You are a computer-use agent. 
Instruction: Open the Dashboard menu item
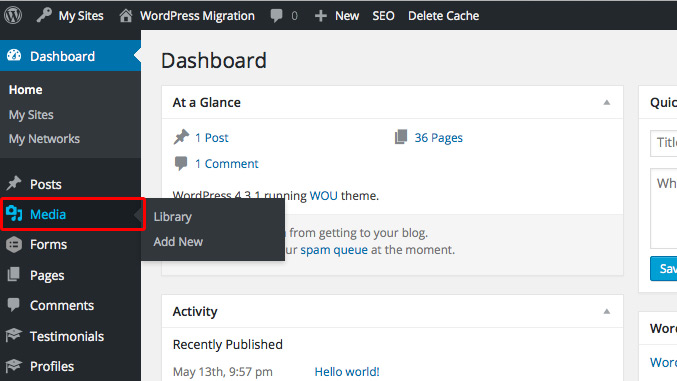[x=70, y=56]
